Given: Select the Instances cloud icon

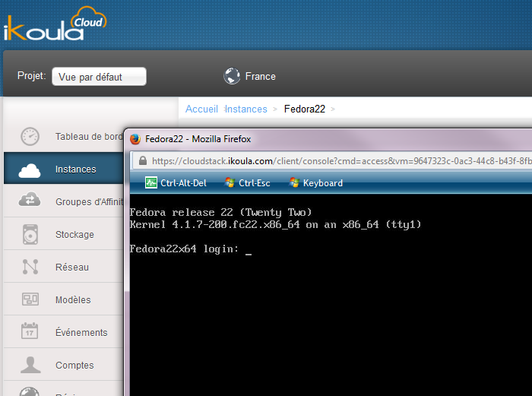Looking at the screenshot, I should coord(30,169).
